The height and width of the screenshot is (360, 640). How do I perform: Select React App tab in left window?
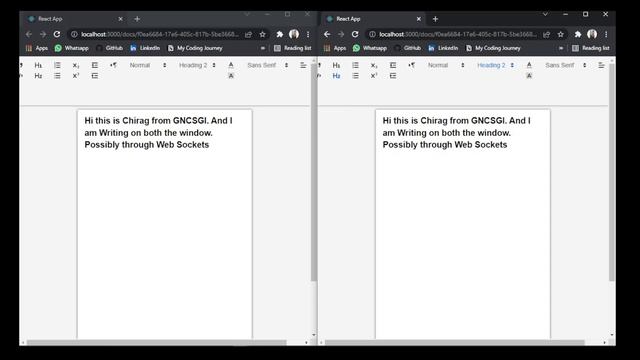[75, 19]
